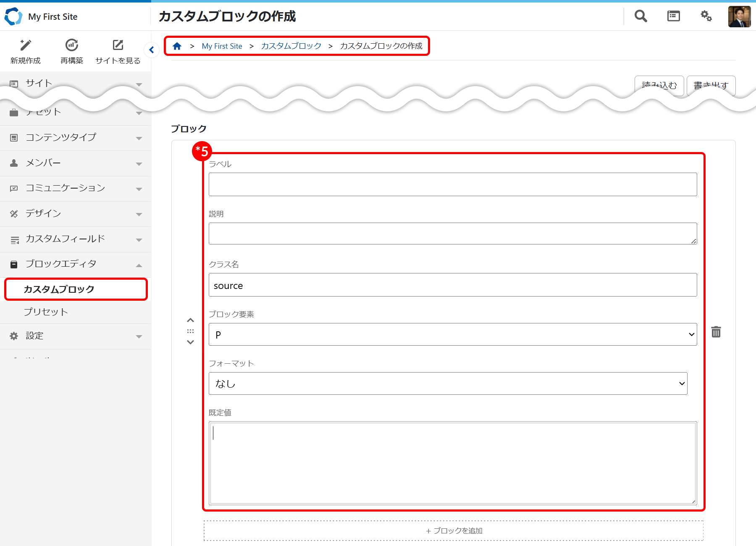The image size is (756, 546).
Task: Select カスタムブロック in the sidebar menu
Action: 58,289
